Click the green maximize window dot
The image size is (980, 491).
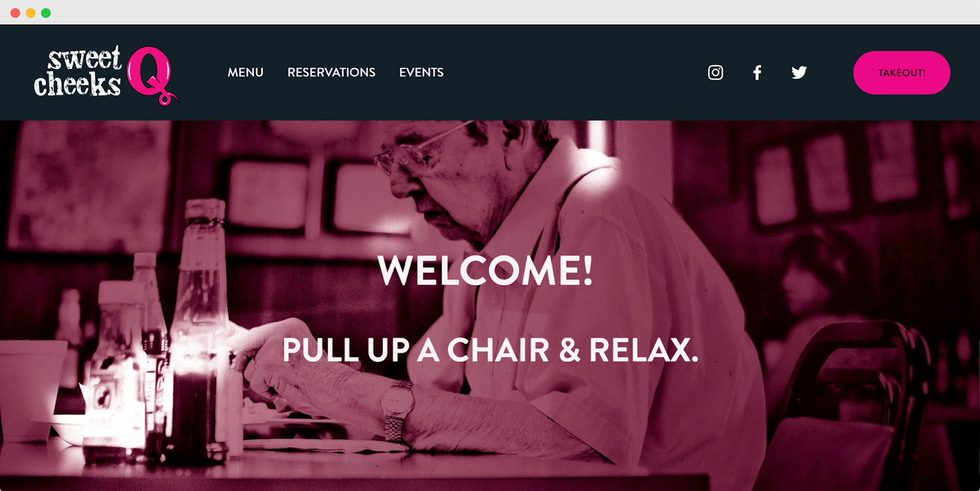(46, 13)
